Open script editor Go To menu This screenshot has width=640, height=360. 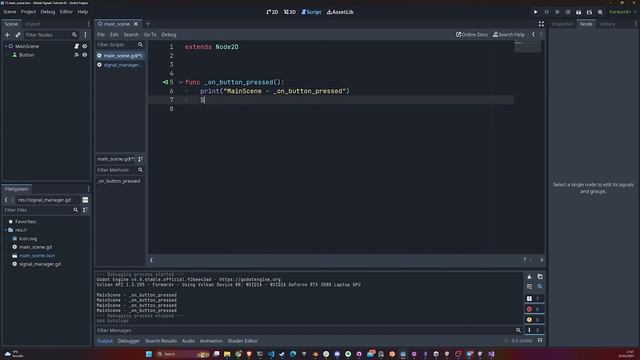[150, 35]
